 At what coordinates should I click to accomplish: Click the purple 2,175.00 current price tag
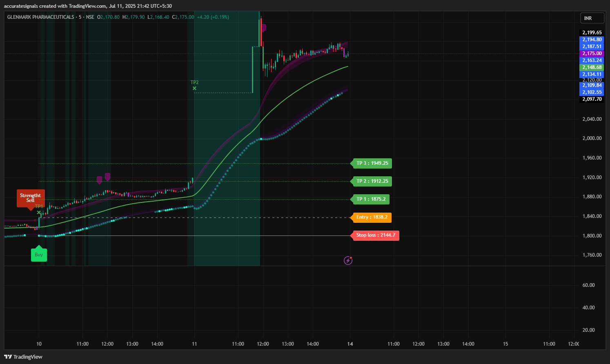(592, 53)
